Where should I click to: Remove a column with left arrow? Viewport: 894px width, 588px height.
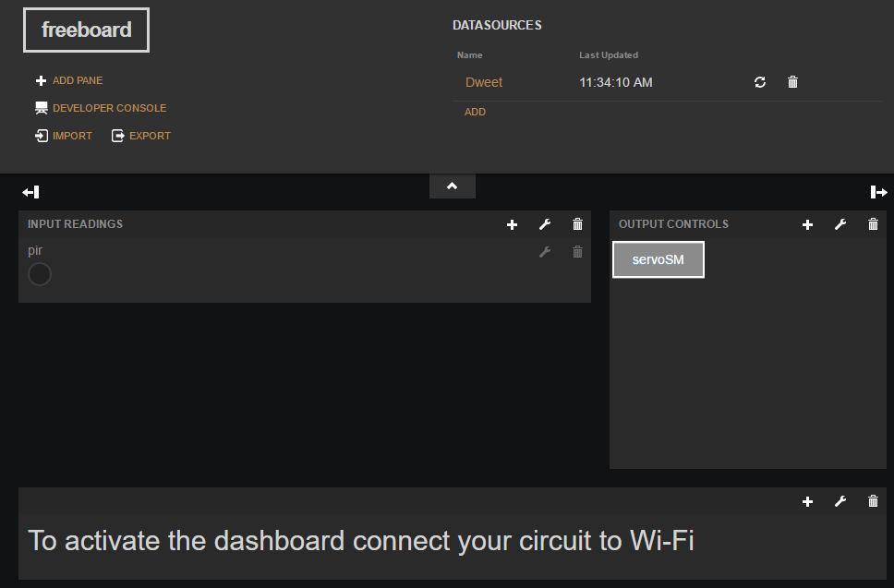pos(30,192)
